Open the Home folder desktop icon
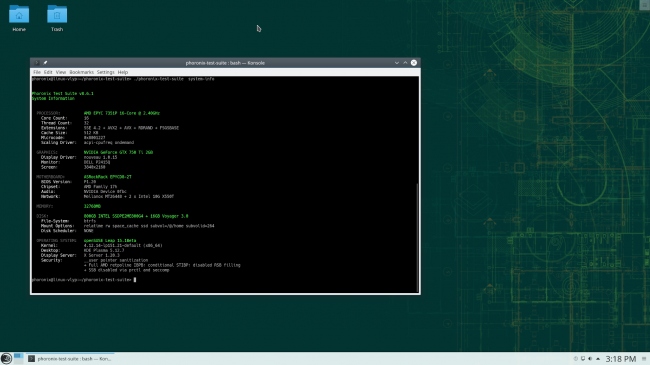Viewport: 650px width, 365px height. [19, 18]
